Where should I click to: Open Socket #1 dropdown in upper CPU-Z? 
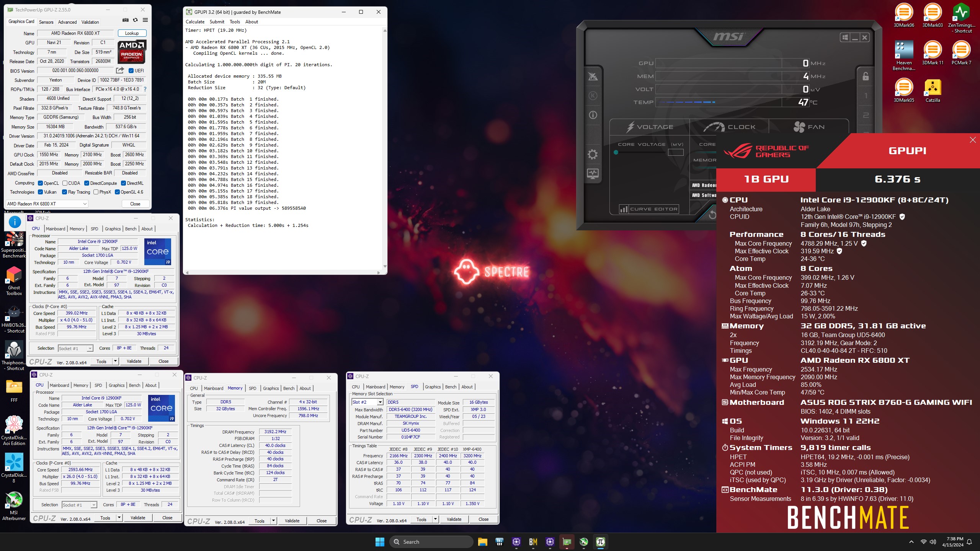click(x=75, y=348)
